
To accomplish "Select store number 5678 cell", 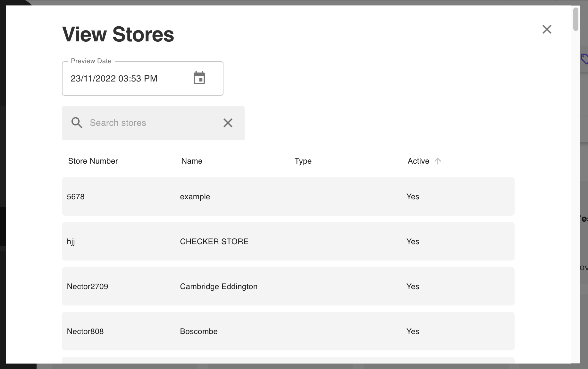I will pyautogui.click(x=76, y=197).
